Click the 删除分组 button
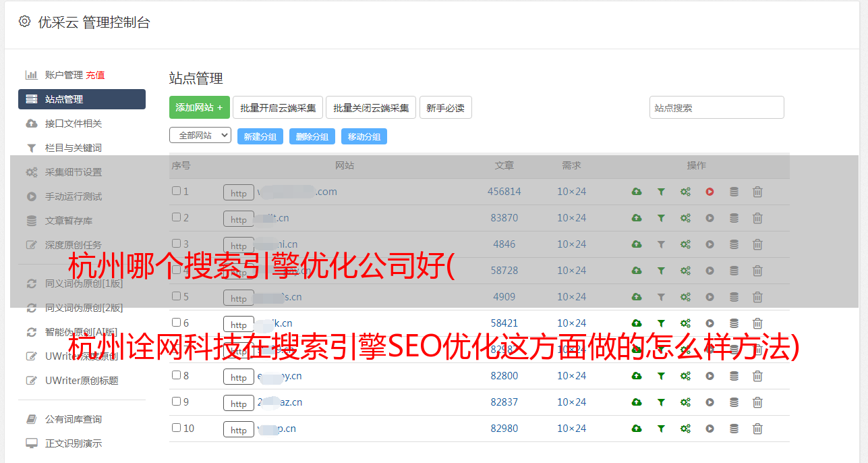Viewport: 868px width, 463px height. pyautogui.click(x=312, y=136)
